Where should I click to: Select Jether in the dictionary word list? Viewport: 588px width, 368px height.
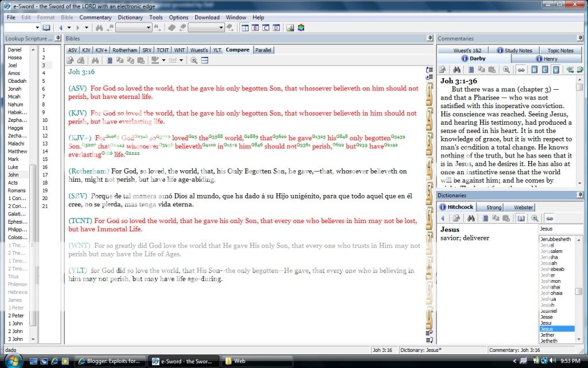(x=547, y=335)
